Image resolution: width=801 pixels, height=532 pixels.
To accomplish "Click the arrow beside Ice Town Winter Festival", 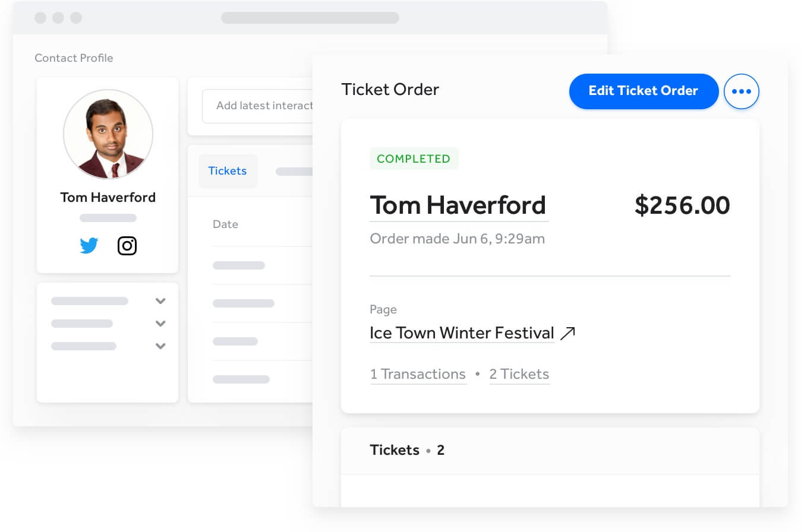I will point(568,333).
